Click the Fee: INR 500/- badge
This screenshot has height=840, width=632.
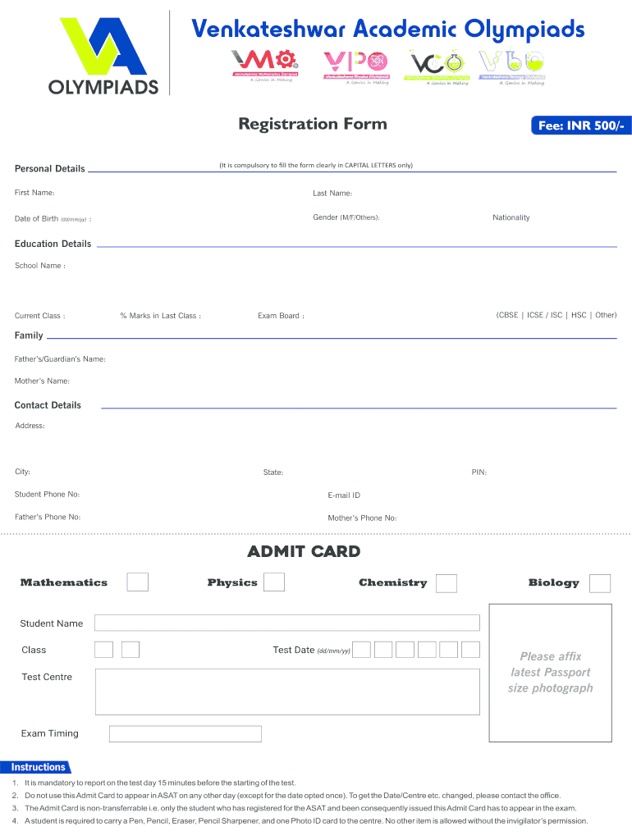click(x=581, y=126)
